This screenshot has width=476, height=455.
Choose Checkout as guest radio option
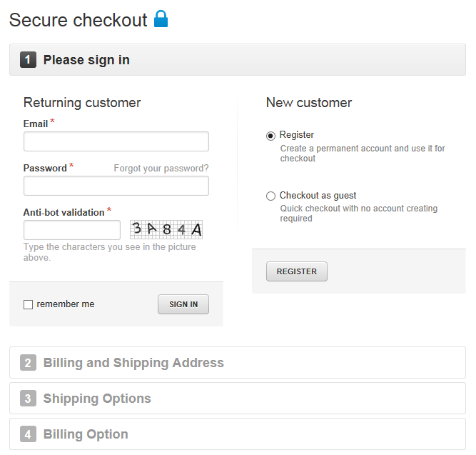(270, 196)
